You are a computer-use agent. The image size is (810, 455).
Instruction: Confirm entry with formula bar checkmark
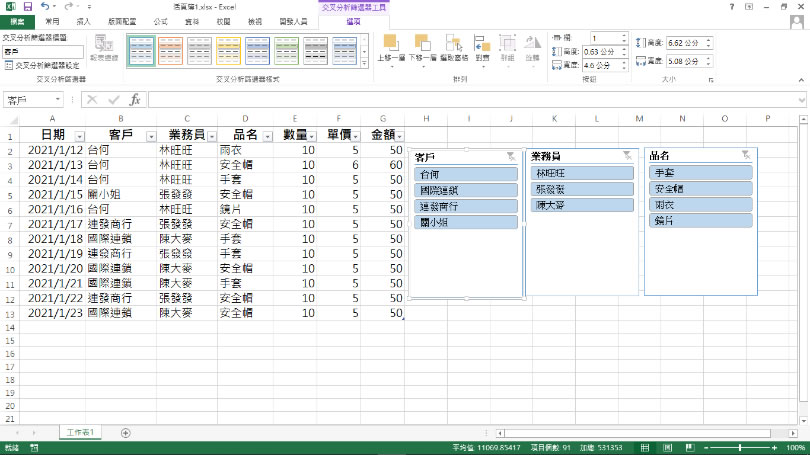(x=114, y=100)
